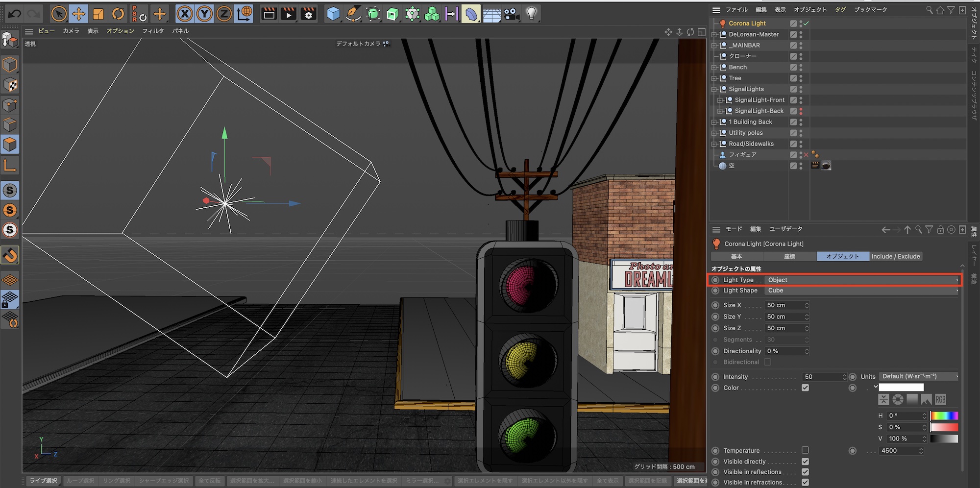This screenshot has height=488, width=980.
Task: Add a camera object from toolbar
Action: (x=512, y=14)
